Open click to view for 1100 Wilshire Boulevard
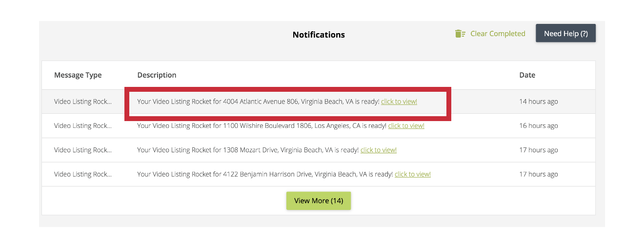Screen dimensions: 644x248 (406, 125)
